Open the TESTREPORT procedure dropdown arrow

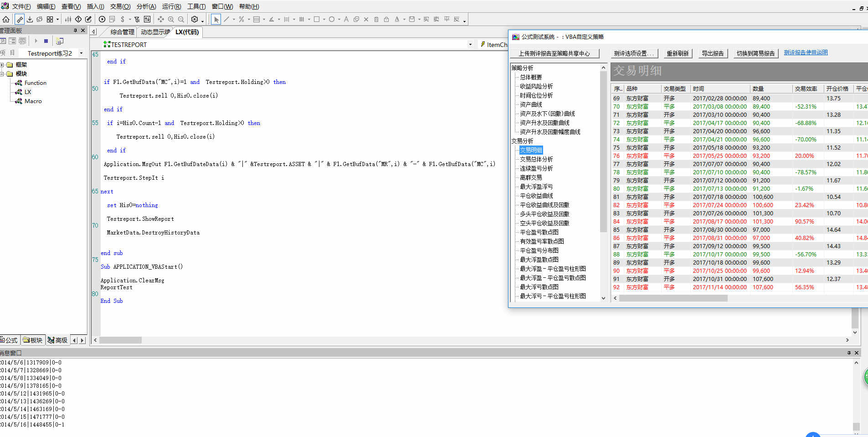[x=470, y=44]
